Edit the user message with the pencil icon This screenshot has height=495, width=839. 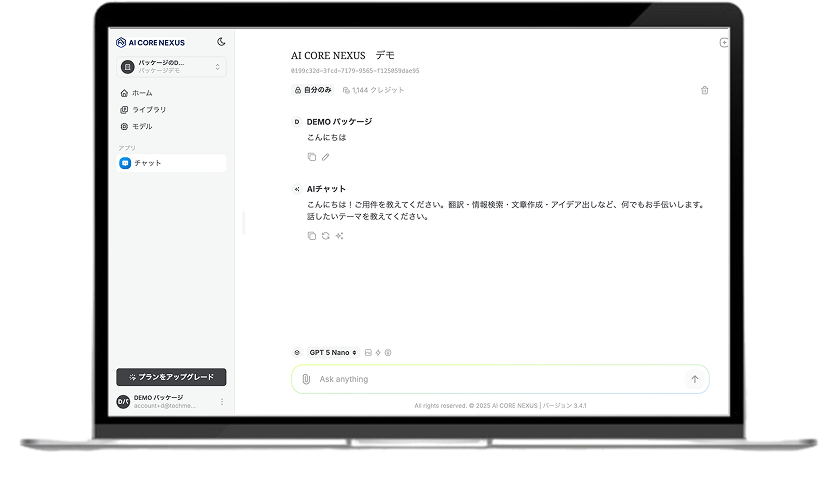coord(325,157)
